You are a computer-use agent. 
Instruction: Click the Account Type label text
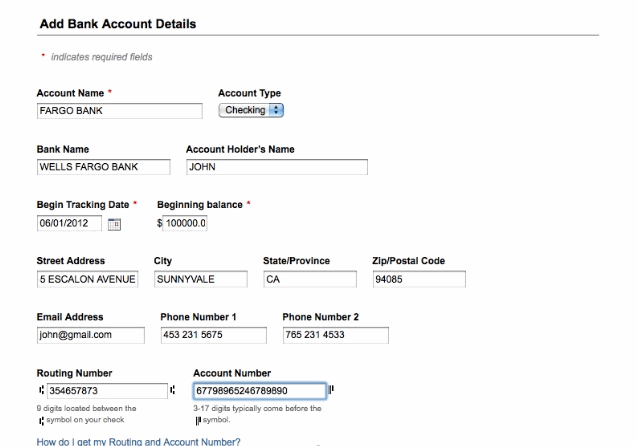point(249,93)
